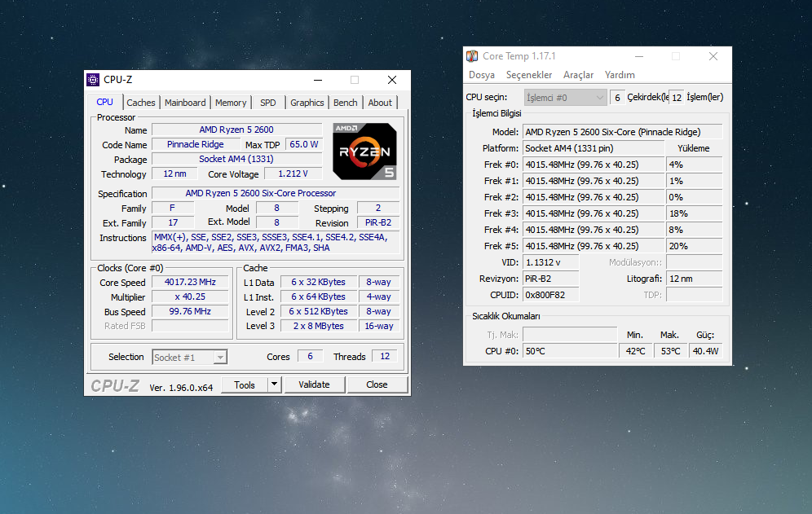Click the Name field AMD Ryzen 5 2600
Viewport: 812px width, 514px height.
[x=236, y=130]
